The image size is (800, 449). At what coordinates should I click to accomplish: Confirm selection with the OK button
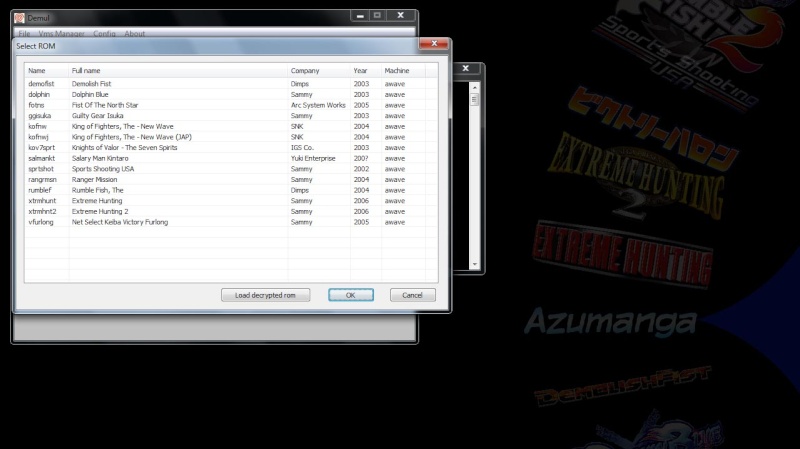click(x=351, y=295)
